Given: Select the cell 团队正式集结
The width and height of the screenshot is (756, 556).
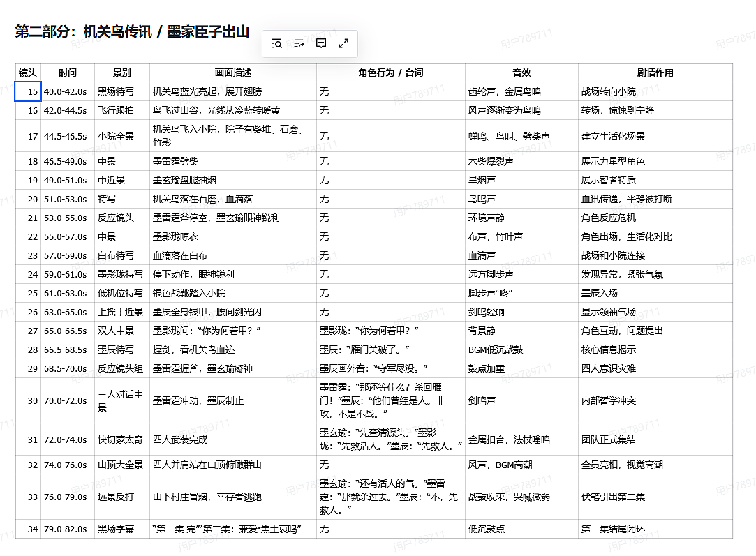Looking at the screenshot, I should click(x=655, y=439).
